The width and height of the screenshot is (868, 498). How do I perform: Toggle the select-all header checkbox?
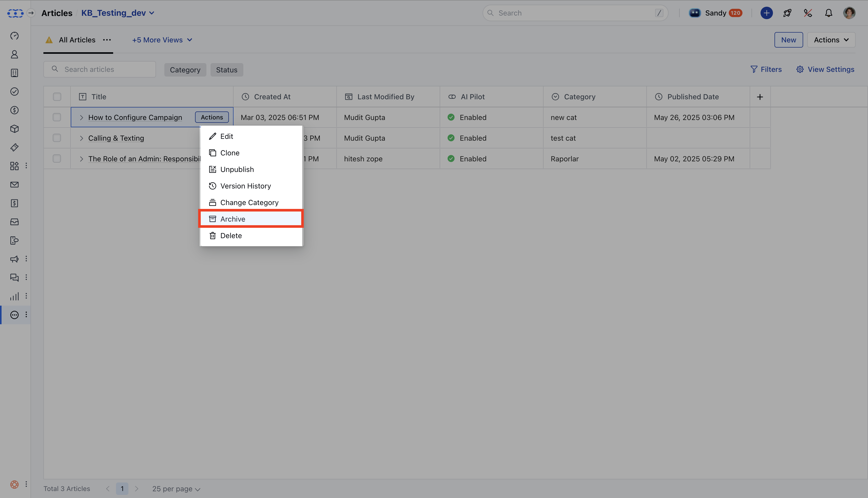(57, 97)
